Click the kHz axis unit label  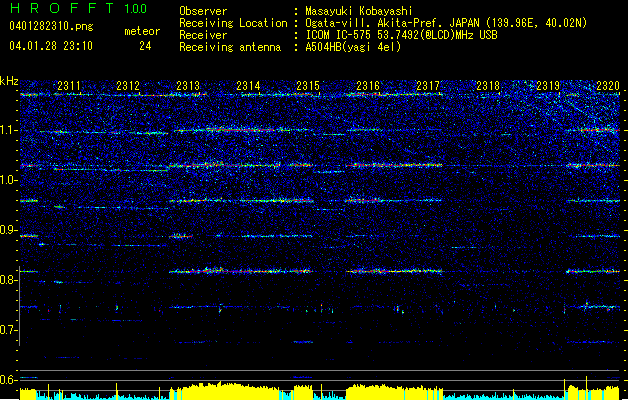pos(9,81)
